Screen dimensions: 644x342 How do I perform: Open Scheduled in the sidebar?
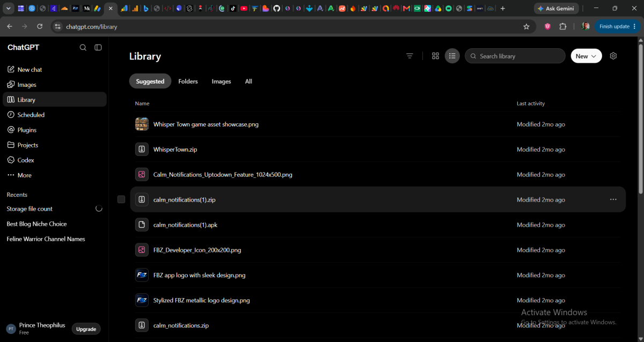coord(54,115)
